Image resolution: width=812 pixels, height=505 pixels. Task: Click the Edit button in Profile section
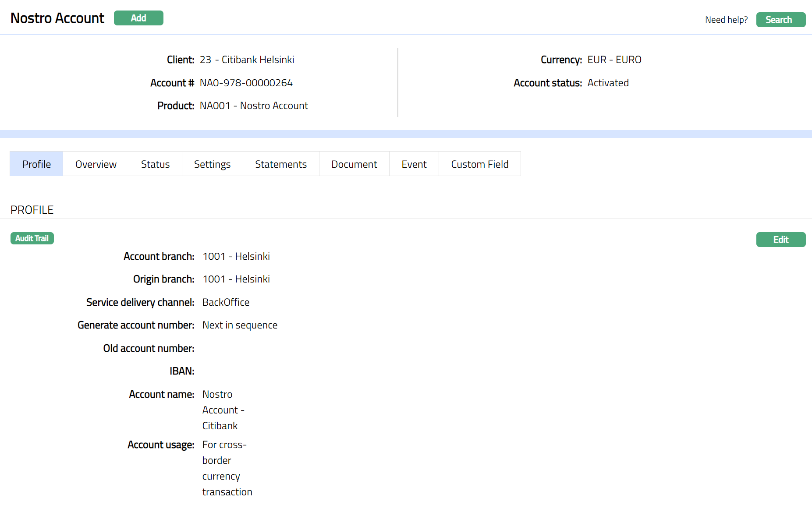coord(780,240)
